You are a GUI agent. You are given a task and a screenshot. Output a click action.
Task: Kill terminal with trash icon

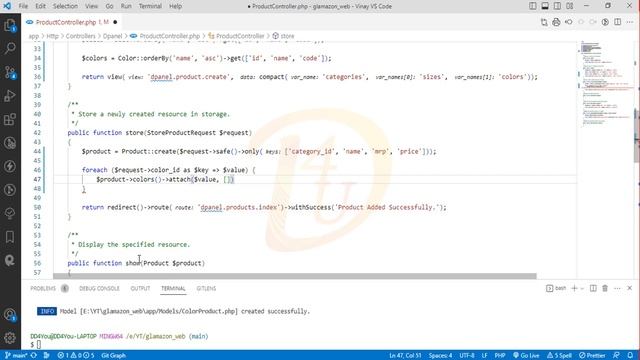coord(605,288)
